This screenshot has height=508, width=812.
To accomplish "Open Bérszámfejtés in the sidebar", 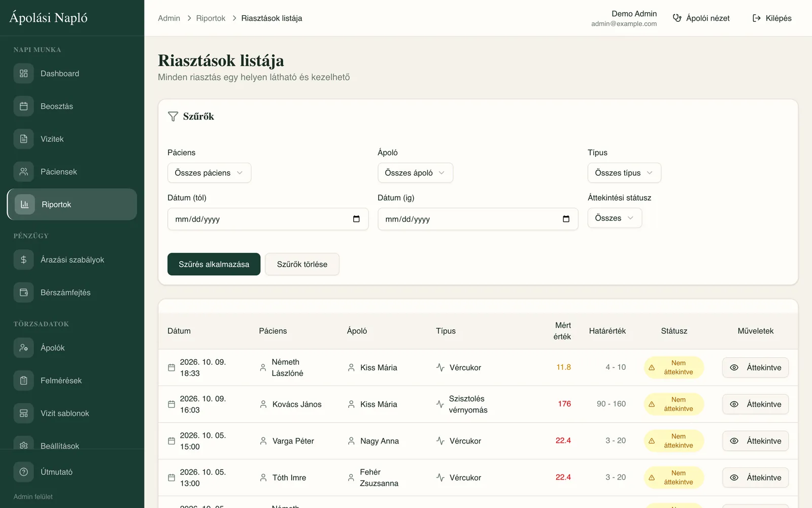I will (x=72, y=293).
